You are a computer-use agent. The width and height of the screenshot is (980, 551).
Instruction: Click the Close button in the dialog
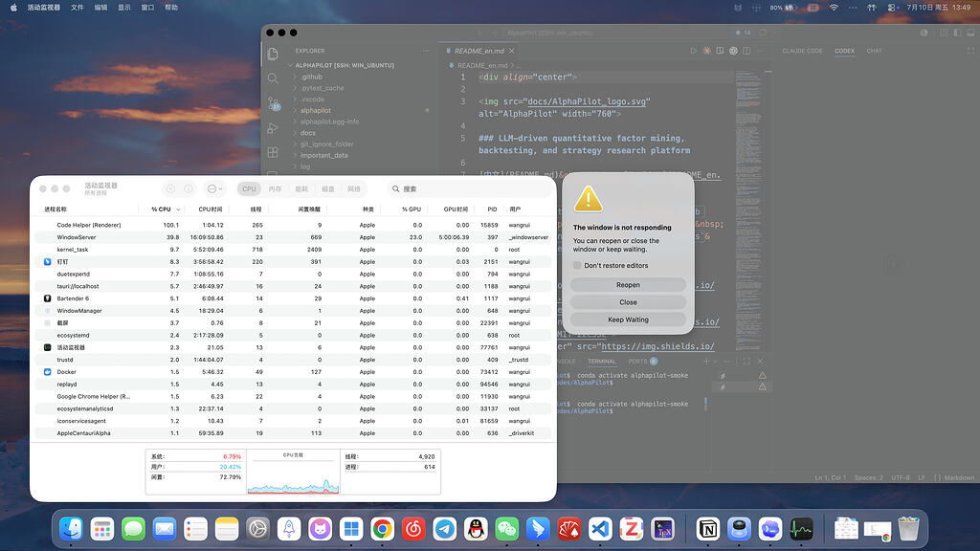coord(628,302)
